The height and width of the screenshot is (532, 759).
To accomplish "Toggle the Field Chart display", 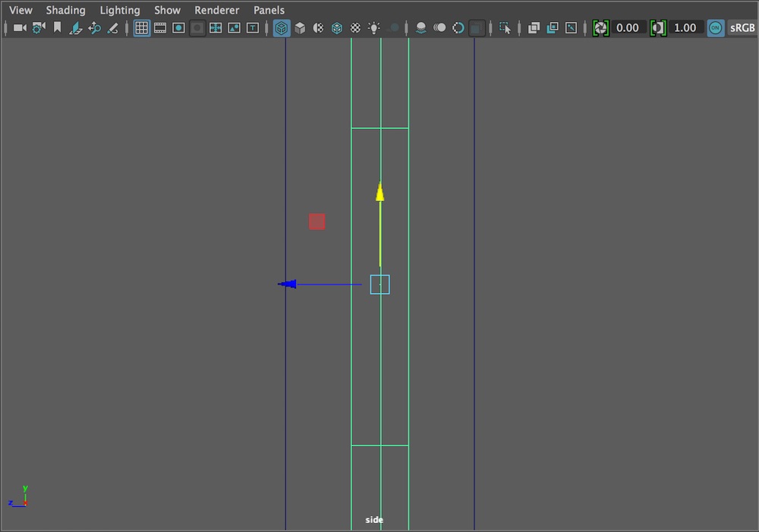I will (x=216, y=28).
